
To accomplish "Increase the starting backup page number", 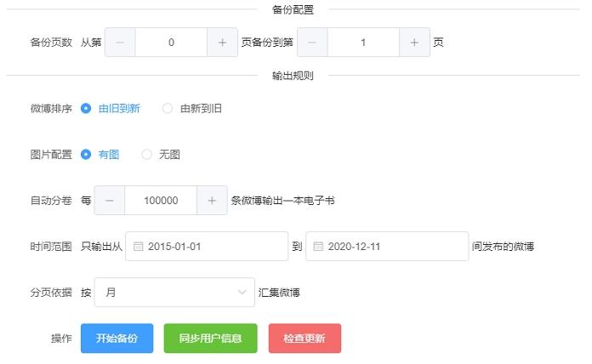I will 222,43.
